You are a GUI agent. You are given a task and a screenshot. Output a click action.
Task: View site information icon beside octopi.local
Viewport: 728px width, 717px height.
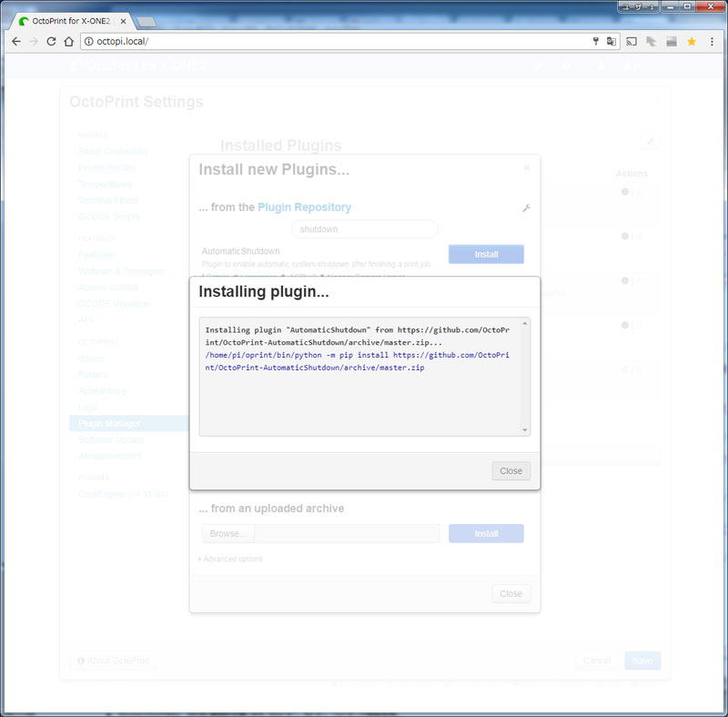click(88, 41)
